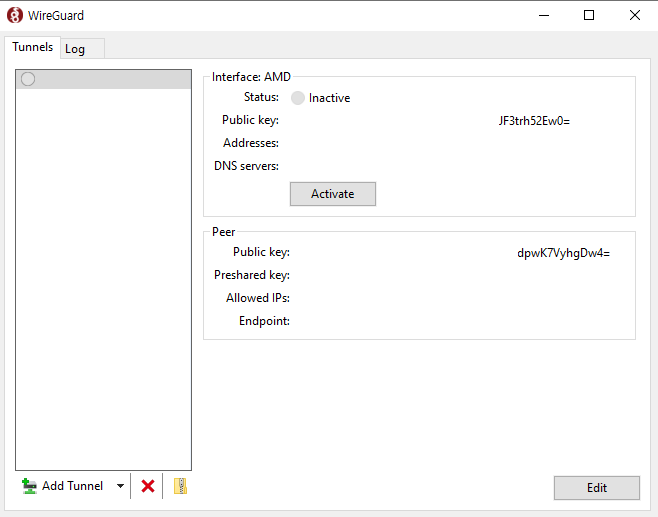
Task: Close the WireGuard window
Action: pyautogui.click(x=634, y=16)
